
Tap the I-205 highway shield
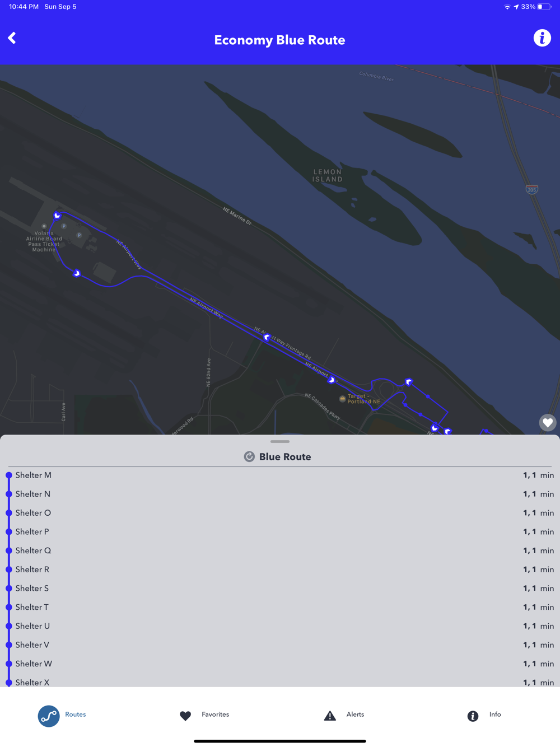(531, 189)
